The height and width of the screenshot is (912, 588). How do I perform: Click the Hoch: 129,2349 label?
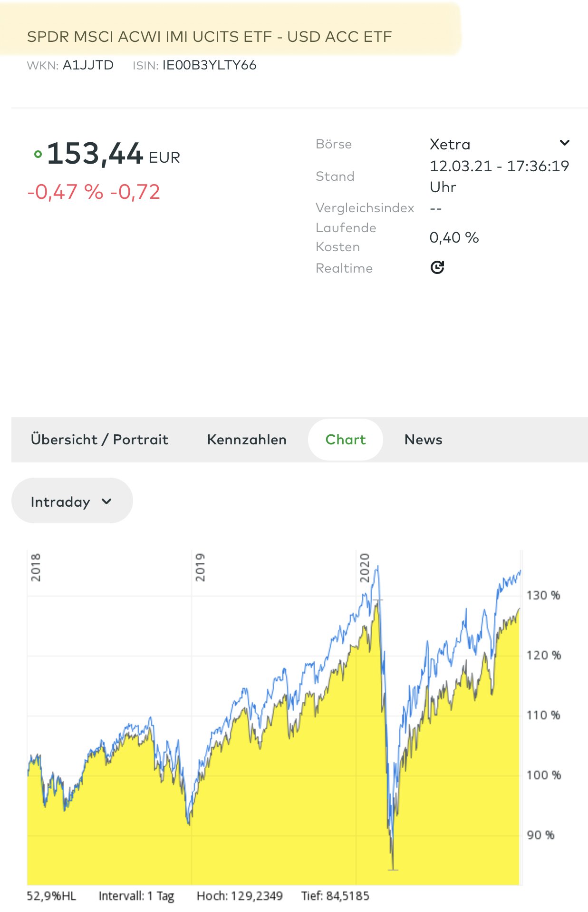tap(240, 896)
